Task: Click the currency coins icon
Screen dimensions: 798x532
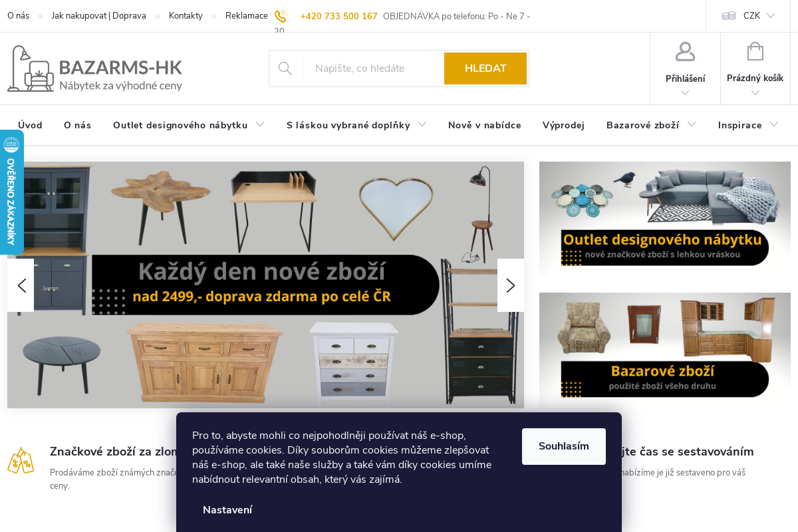Action: click(729, 16)
